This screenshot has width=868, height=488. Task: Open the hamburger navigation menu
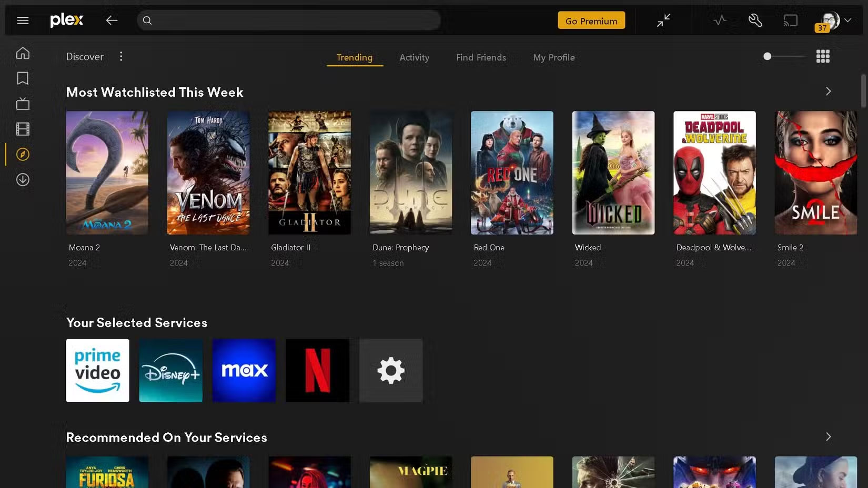(x=23, y=21)
